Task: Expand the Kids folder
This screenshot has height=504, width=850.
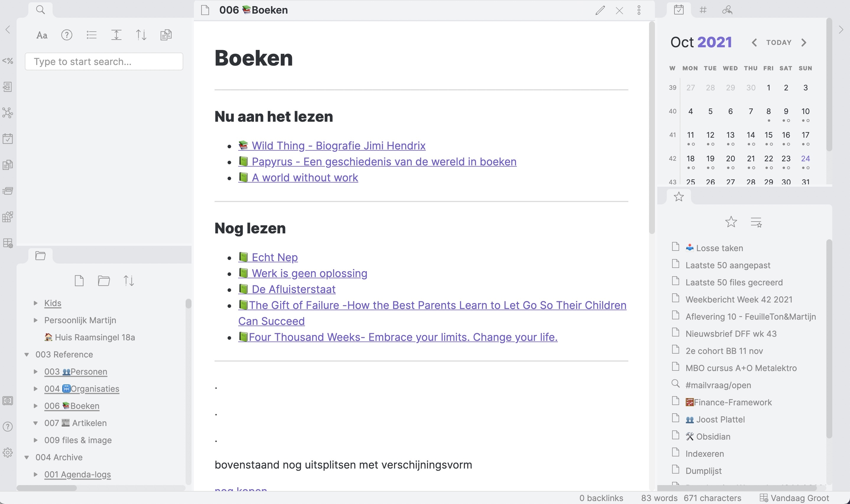Action: click(35, 303)
